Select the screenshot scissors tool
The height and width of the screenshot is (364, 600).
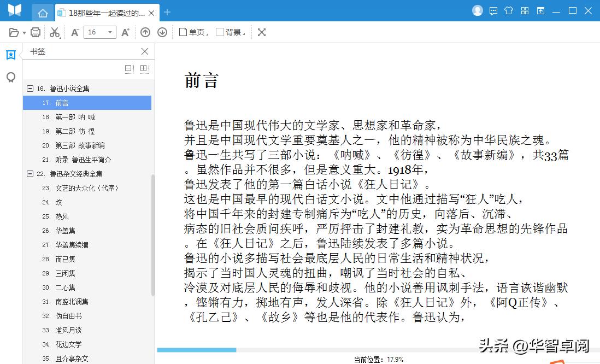[x=55, y=32]
